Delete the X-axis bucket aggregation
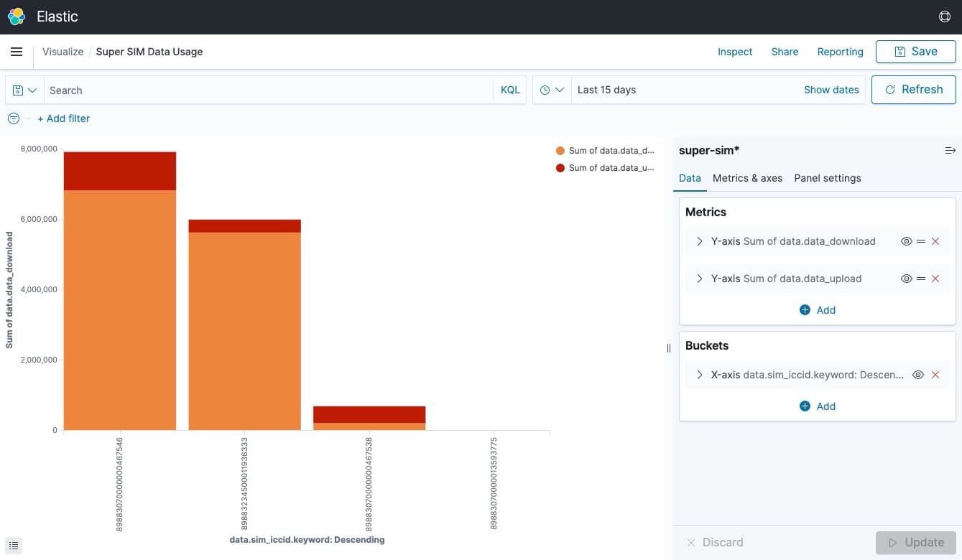 935,375
